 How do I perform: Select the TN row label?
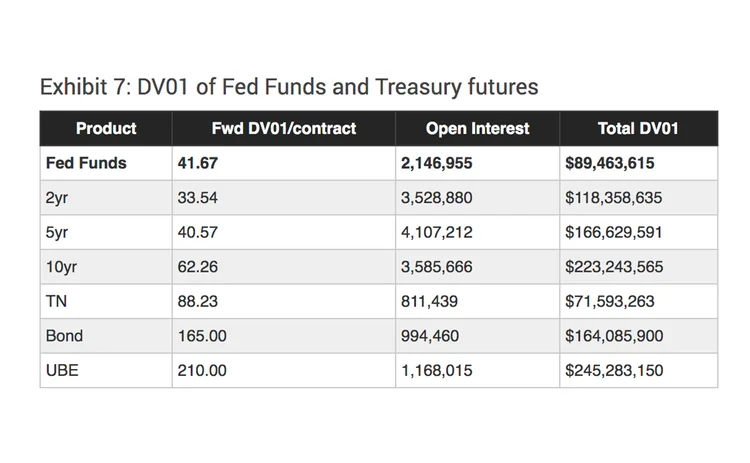(x=56, y=301)
